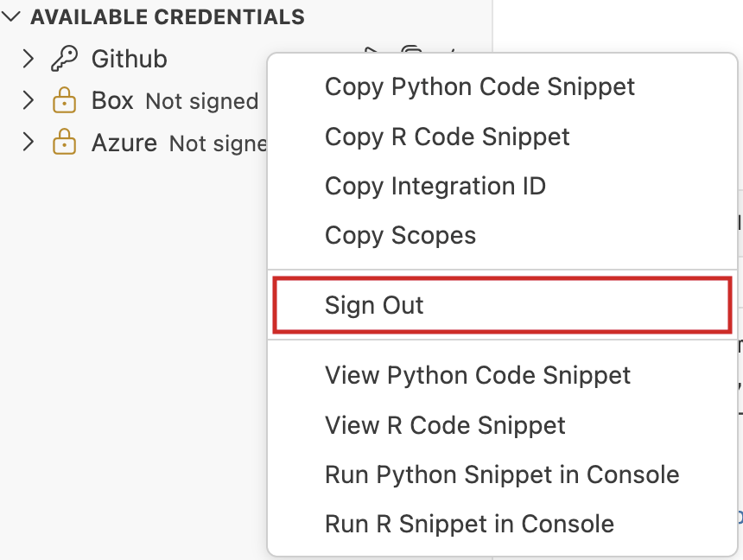743x560 pixels.
Task: Choose Copy R Code Snippet
Action: 447,137
